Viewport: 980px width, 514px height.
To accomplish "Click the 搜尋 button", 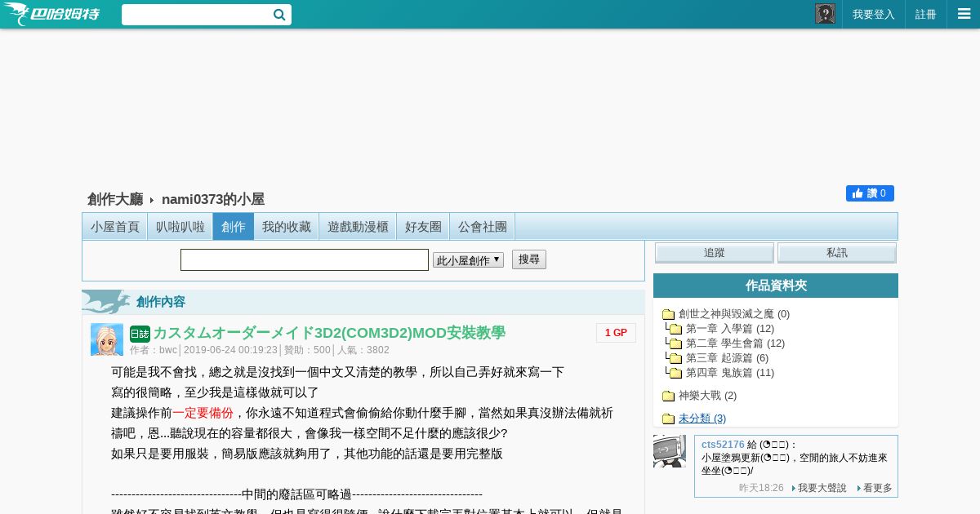I will point(529,259).
